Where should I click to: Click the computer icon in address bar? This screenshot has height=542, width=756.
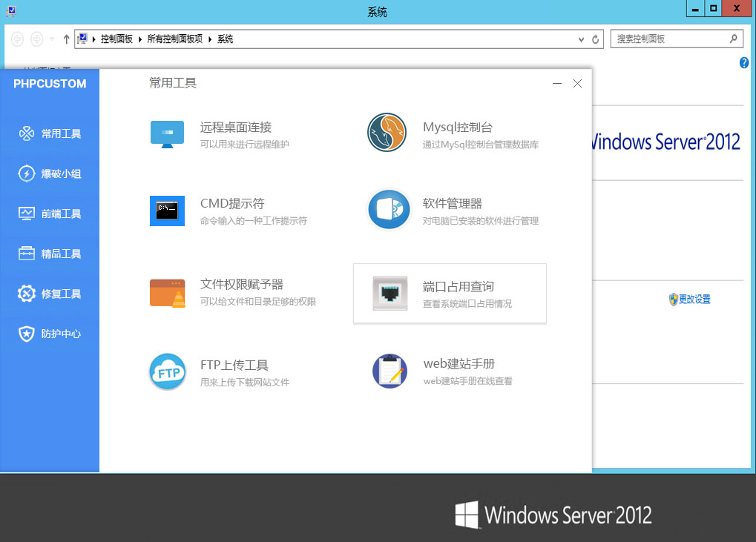click(x=82, y=39)
